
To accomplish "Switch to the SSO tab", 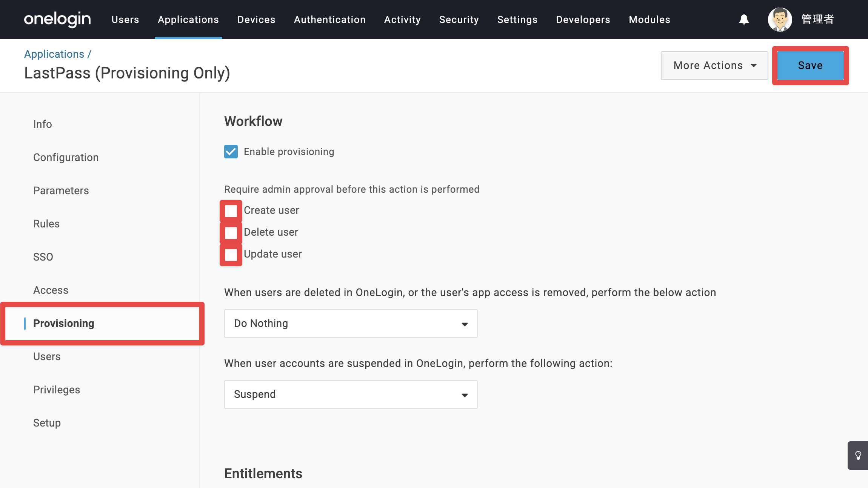I will [x=43, y=257].
